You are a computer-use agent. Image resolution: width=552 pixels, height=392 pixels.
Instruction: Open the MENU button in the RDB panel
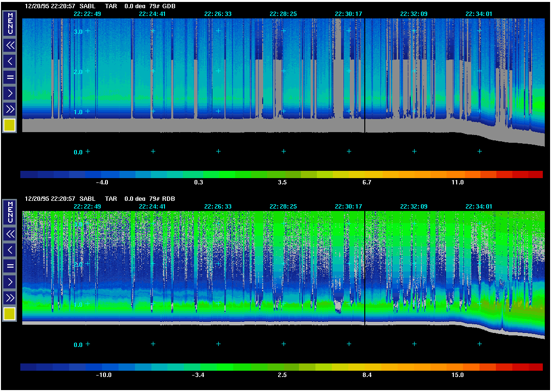click(10, 212)
